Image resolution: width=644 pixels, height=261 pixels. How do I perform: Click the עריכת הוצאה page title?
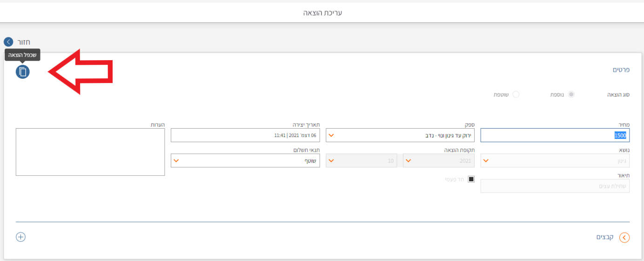(322, 13)
